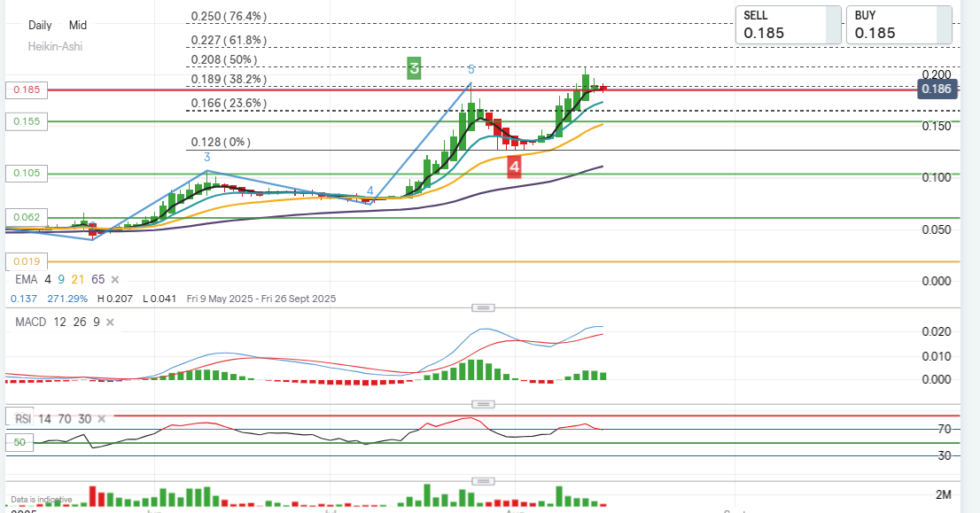Open the Mid price type dropdown

coord(78,26)
